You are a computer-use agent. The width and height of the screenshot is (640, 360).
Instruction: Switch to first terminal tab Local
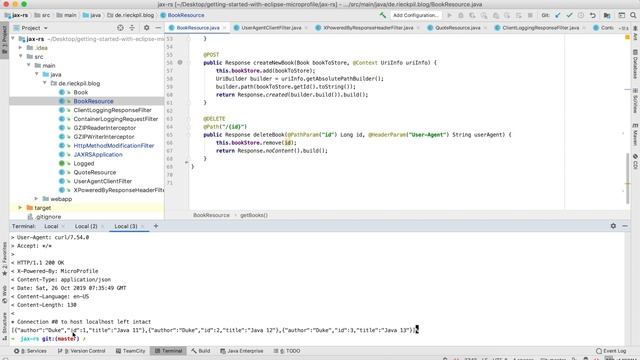[x=51, y=226]
